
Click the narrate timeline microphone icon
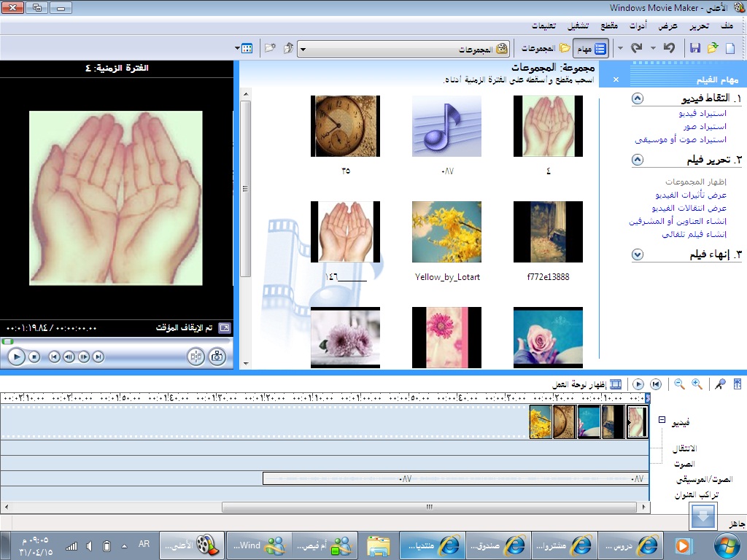click(x=721, y=384)
